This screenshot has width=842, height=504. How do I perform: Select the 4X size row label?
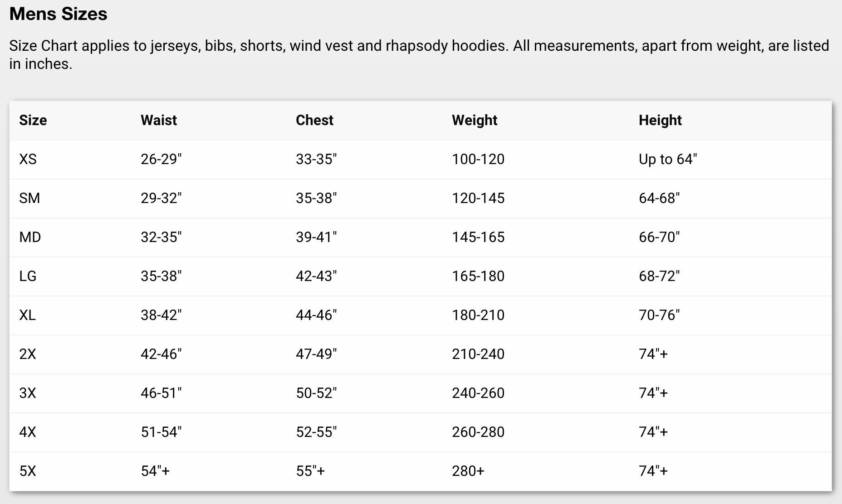click(x=27, y=432)
